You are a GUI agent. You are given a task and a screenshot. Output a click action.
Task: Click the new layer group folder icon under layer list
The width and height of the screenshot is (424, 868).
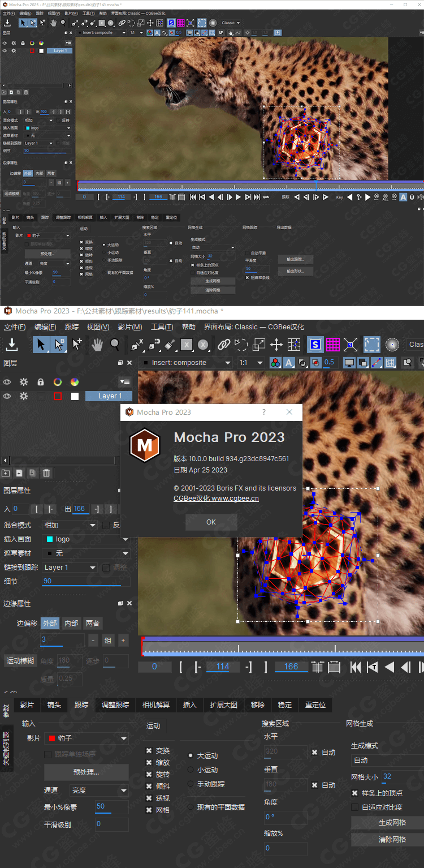pos(6,473)
